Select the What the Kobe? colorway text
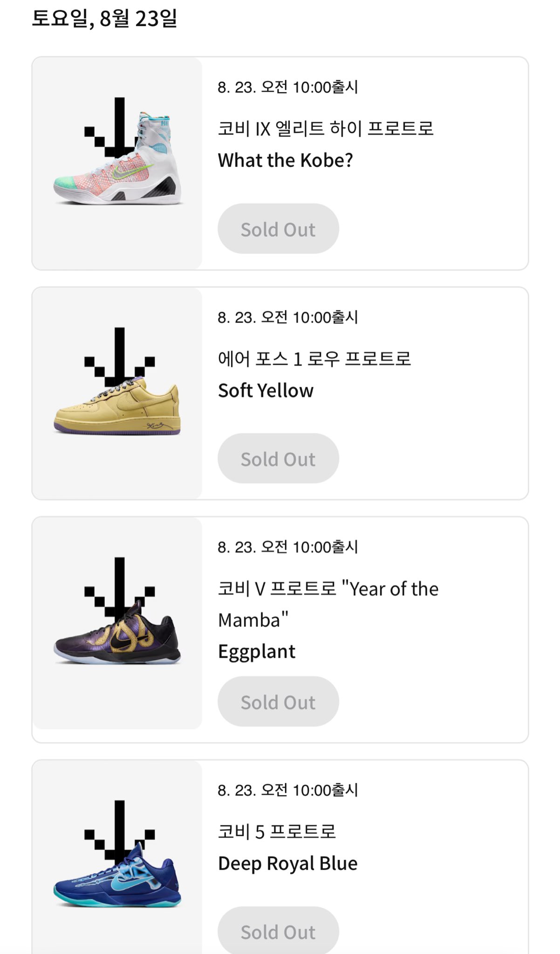560x954 pixels. [x=286, y=160]
